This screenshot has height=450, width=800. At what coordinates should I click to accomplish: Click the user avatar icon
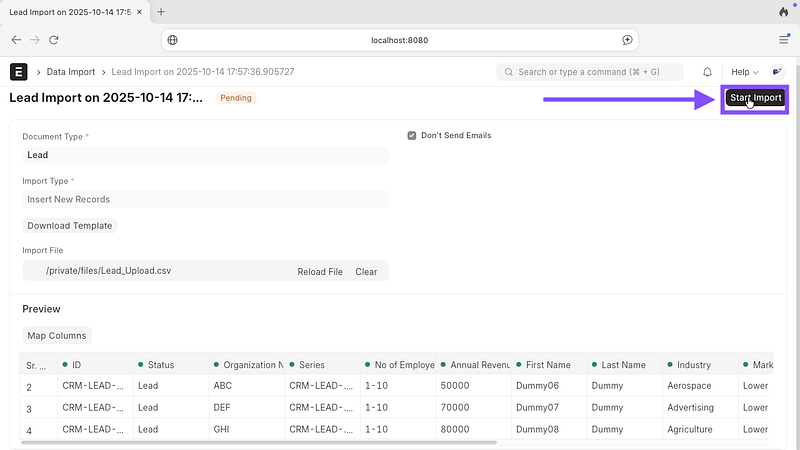coord(777,72)
